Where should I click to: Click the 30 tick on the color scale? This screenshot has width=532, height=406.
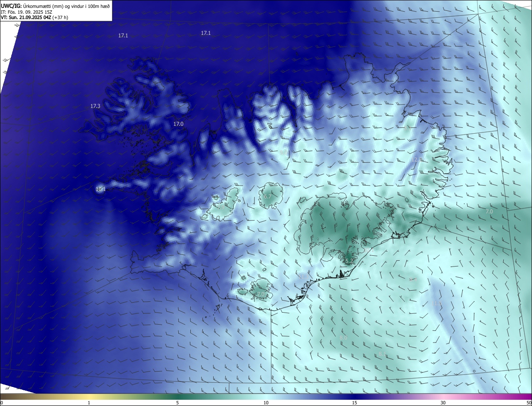pyautogui.click(x=443, y=403)
